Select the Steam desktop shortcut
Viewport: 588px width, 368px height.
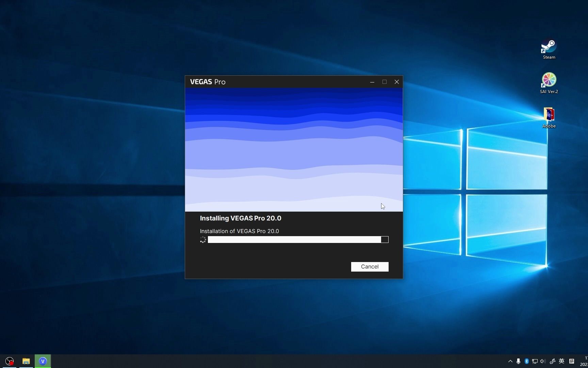coord(549,49)
